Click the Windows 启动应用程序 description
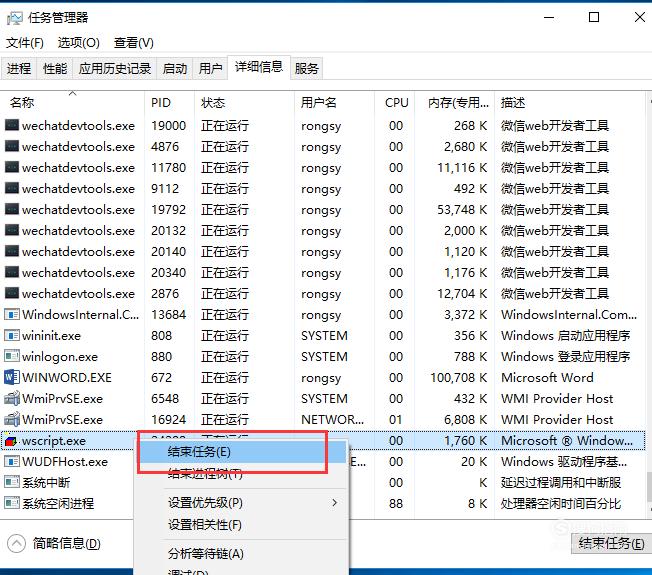The image size is (652, 575). pyautogui.click(x=566, y=336)
